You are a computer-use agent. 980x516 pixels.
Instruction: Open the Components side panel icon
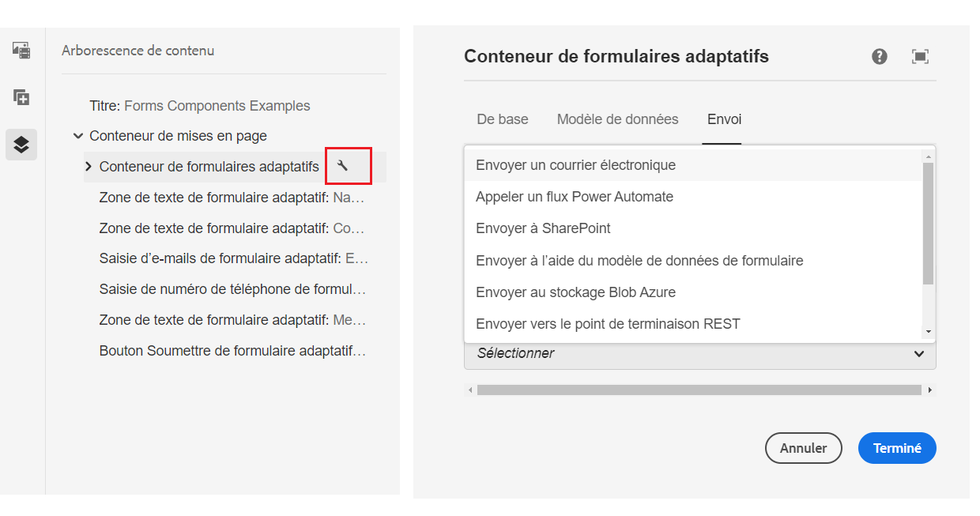pos(21,97)
